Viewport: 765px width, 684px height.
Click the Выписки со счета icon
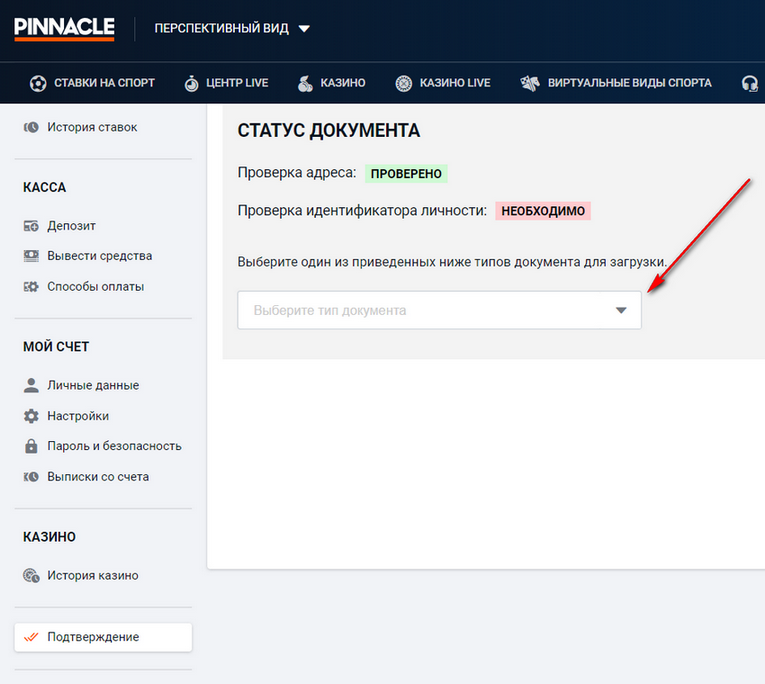pyautogui.click(x=31, y=477)
